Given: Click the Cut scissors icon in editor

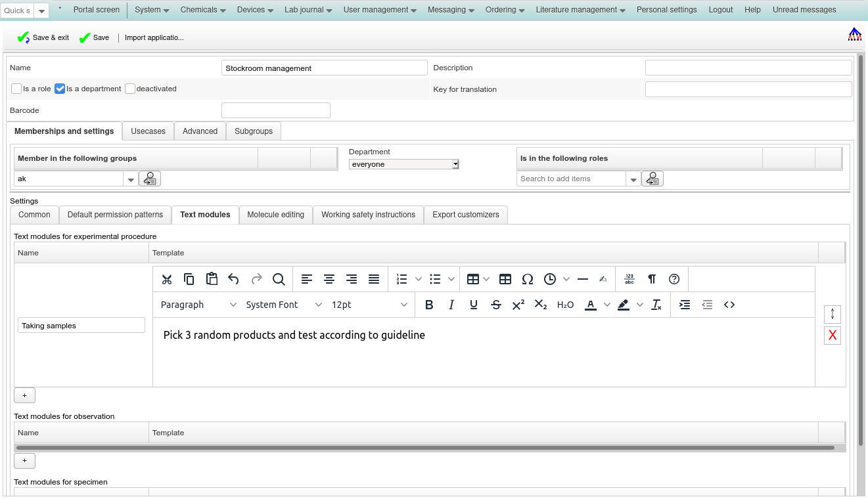Looking at the screenshot, I should [x=167, y=279].
